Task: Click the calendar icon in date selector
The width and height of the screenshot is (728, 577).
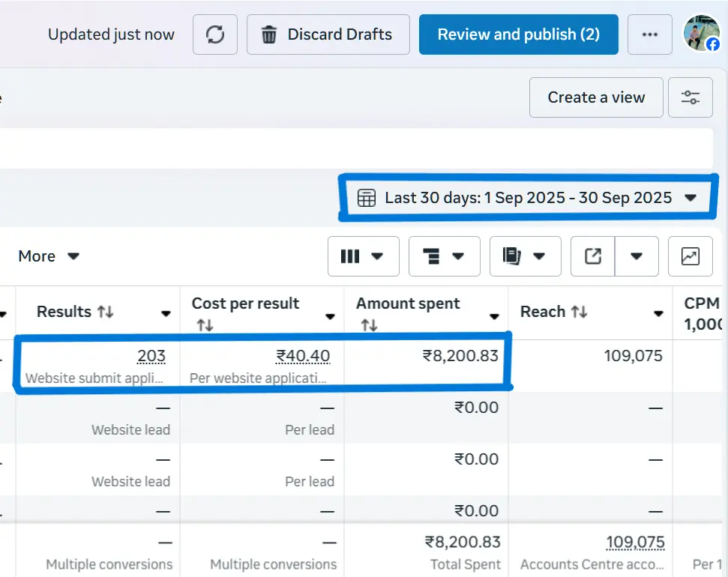Action: [x=367, y=197]
